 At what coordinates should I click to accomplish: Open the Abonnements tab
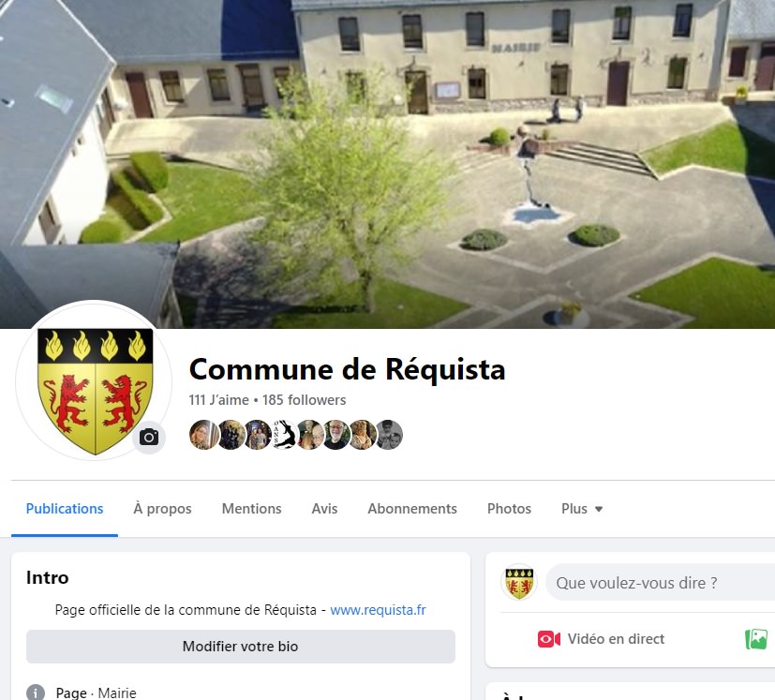point(412,509)
